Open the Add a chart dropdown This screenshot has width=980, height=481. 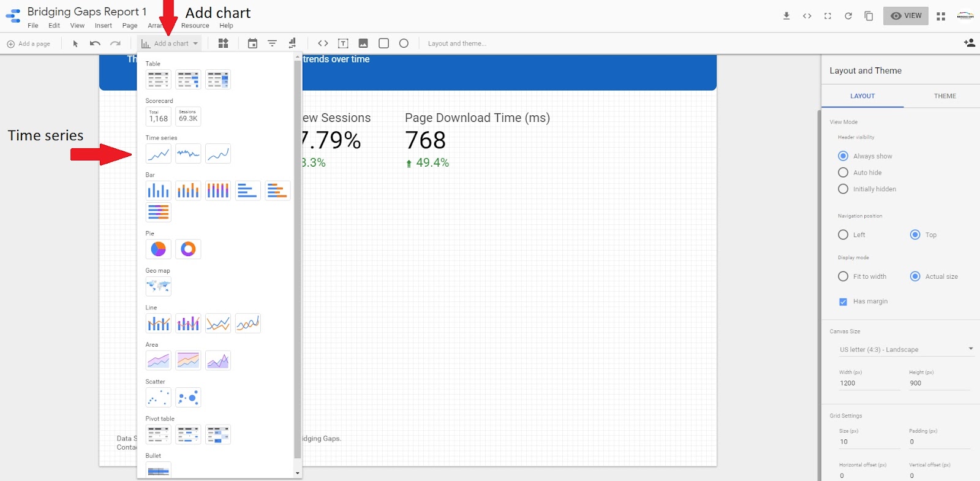[170, 44]
